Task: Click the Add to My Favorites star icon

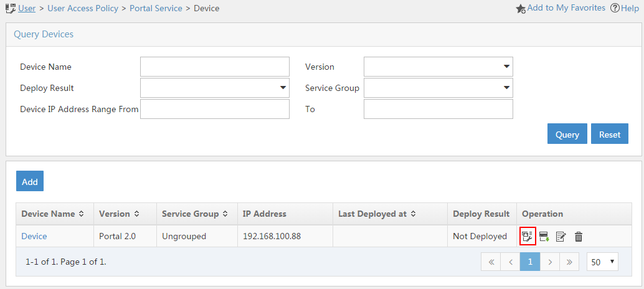Action: (x=521, y=9)
